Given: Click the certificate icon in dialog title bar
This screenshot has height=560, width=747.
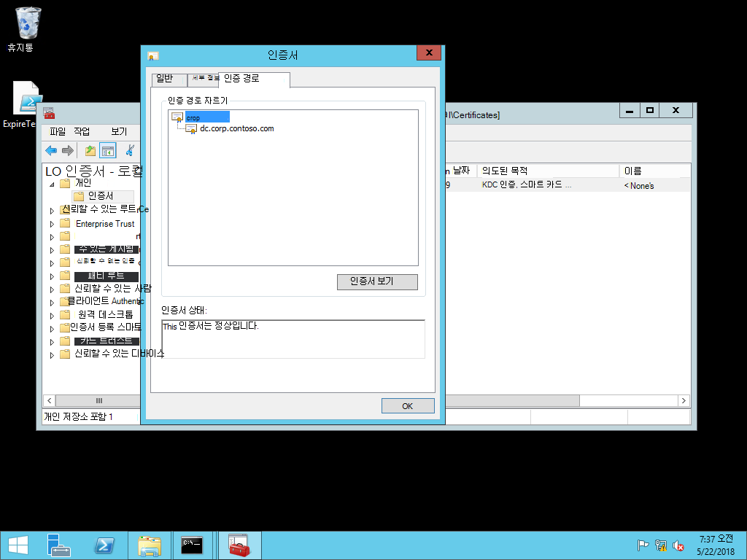Looking at the screenshot, I should pos(153,55).
